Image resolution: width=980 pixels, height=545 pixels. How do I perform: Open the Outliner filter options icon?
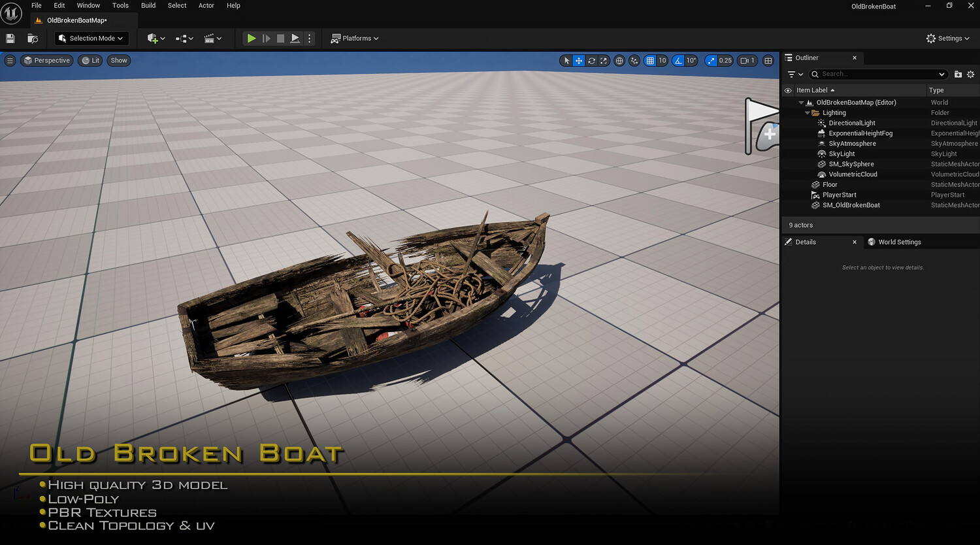(795, 74)
